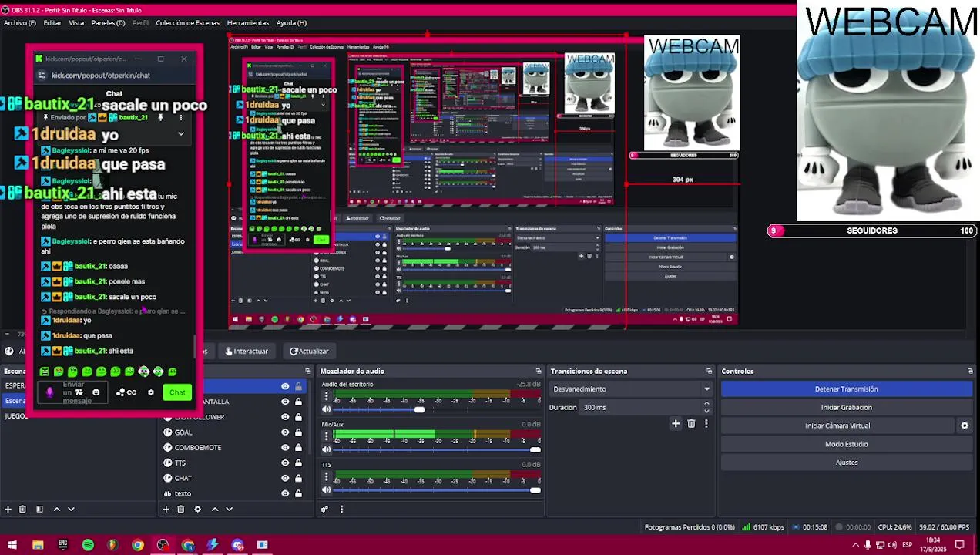The image size is (980, 555).
Task: Click Interactuar button
Action: point(246,351)
